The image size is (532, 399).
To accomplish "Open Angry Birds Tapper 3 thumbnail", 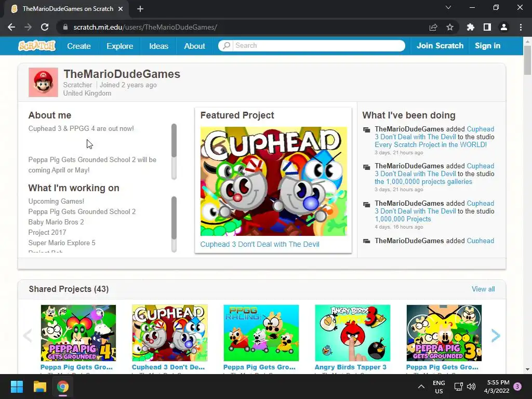I will pos(353,333).
